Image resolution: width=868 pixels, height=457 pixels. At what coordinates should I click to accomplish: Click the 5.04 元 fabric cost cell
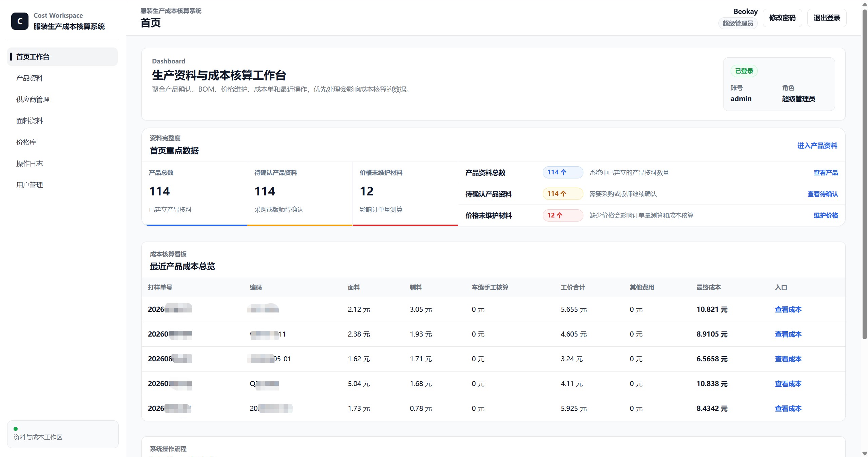click(359, 384)
